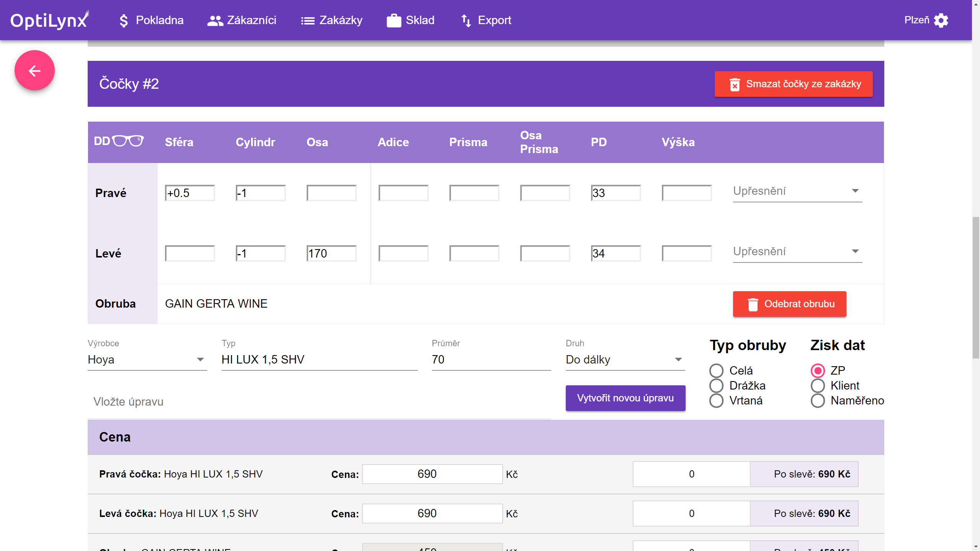Click the list icon next to Zakázky

click(307, 20)
